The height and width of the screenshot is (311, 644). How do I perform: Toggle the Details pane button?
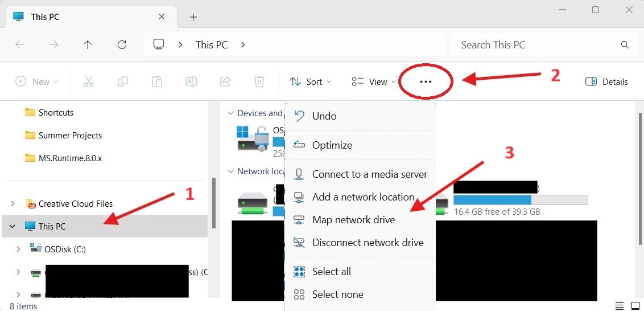[606, 81]
